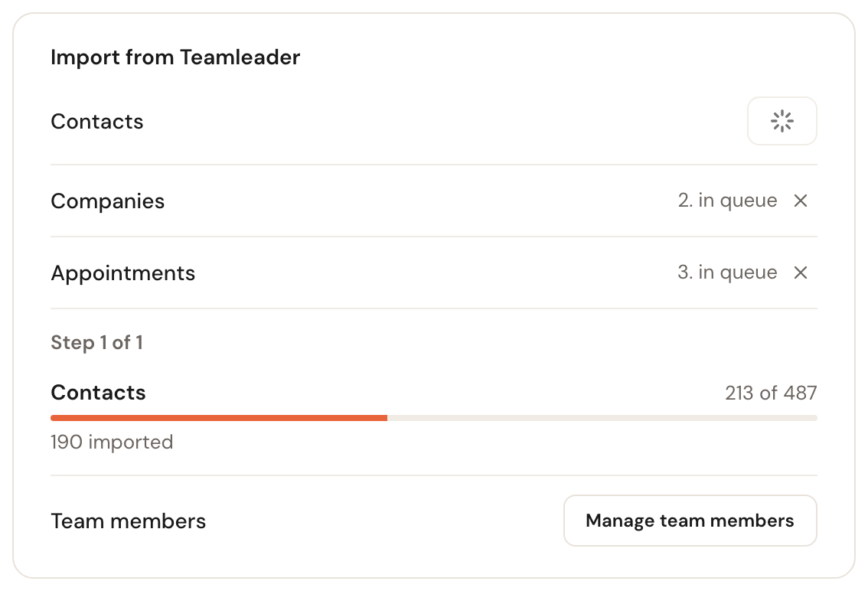The height and width of the screenshot is (591, 868).
Task: Click the '190 imported' status text
Action: (x=112, y=442)
